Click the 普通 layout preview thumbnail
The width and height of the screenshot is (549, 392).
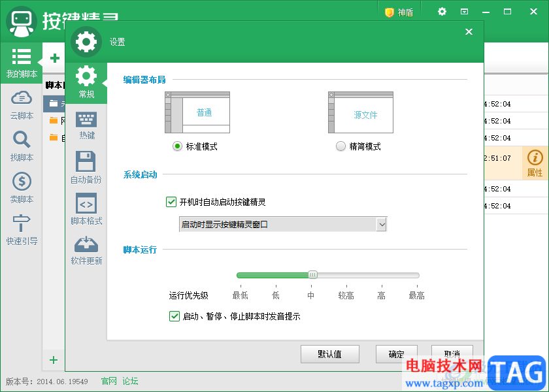pyautogui.click(x=197, y=112)
